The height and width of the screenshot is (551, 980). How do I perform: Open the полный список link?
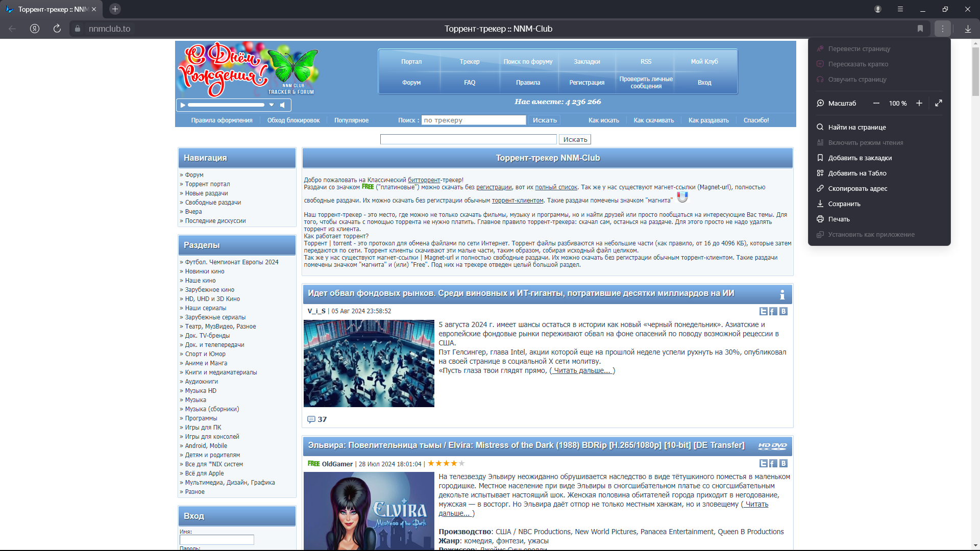pos(556,187)
